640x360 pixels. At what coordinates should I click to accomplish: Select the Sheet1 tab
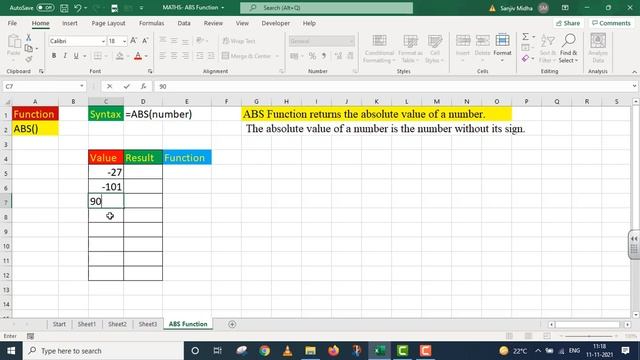pos(87,324)
